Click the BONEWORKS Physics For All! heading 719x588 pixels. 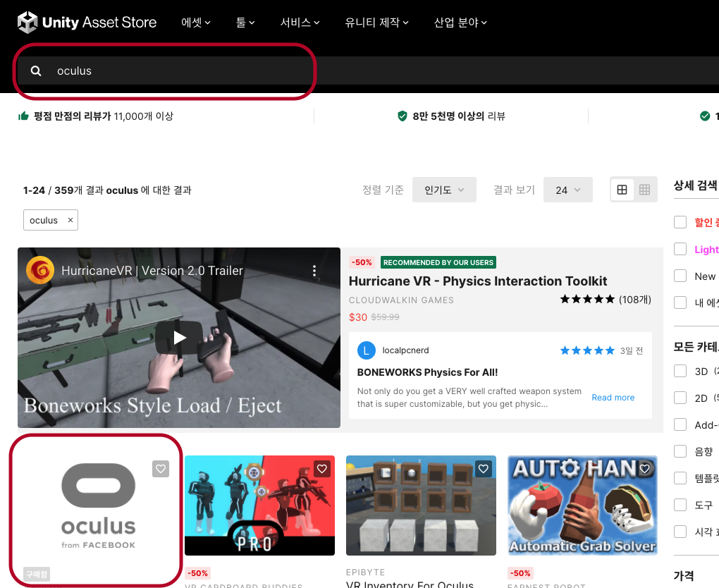pos(427,372)
